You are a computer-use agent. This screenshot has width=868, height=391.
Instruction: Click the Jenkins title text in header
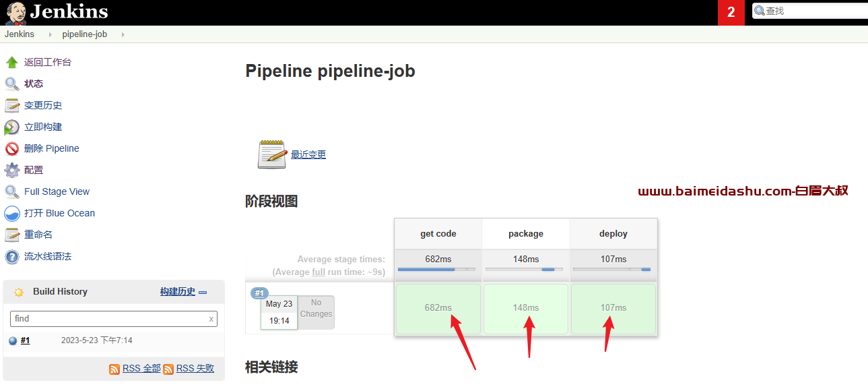coord(69,12)
